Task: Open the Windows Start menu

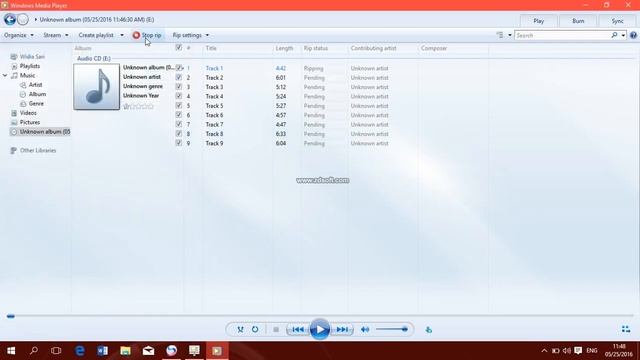Action: 11,351
